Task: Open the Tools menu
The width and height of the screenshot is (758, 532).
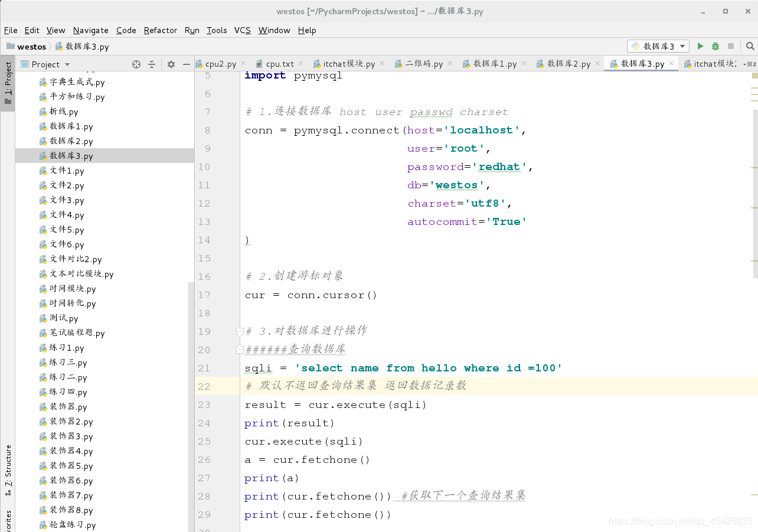Action: [x=217, y=30]
